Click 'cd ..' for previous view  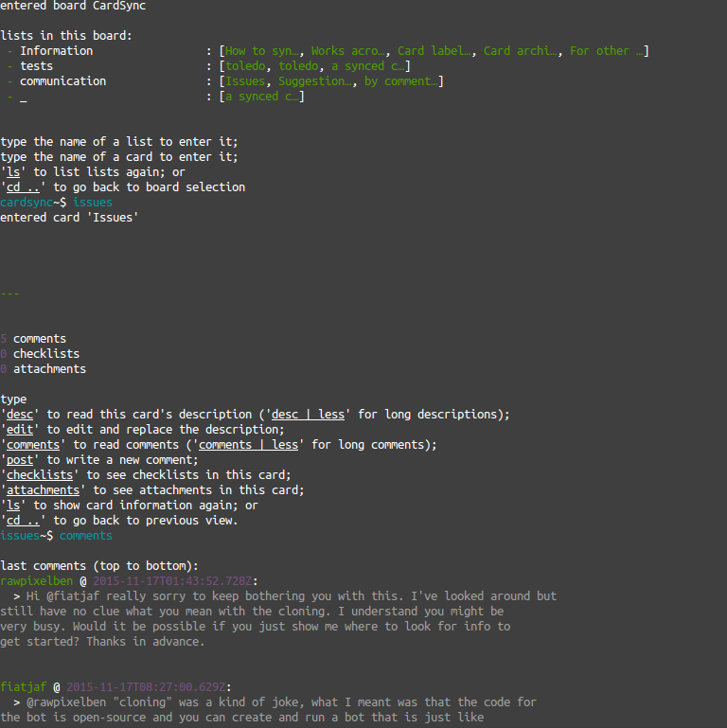point(23,521)
